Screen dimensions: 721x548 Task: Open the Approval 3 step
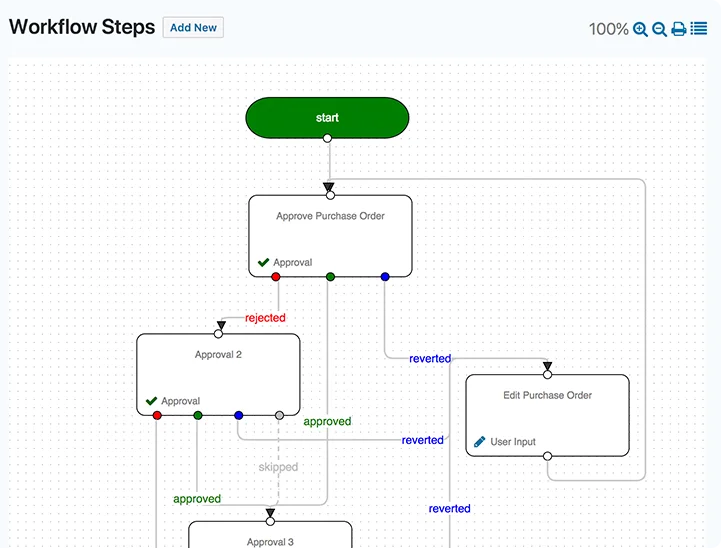(270, 537)
